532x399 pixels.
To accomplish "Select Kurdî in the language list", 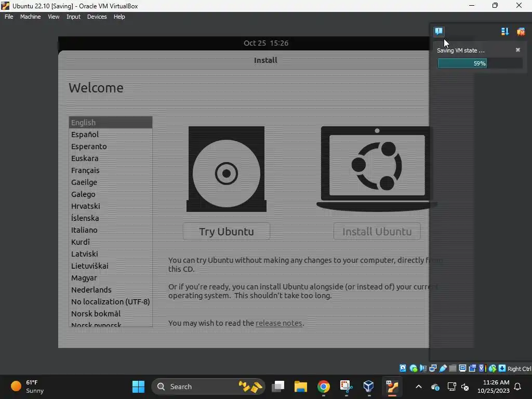I will [111, 242].
